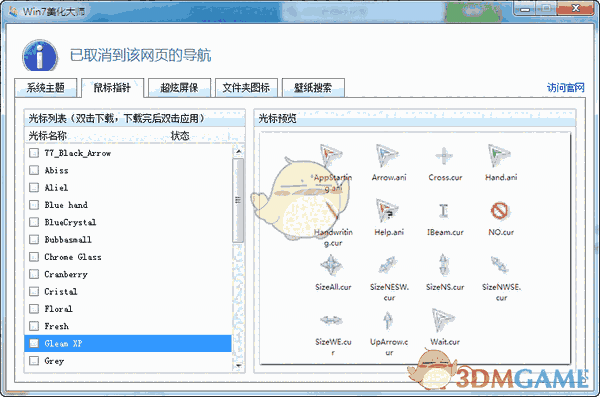Select the SizeAll.cur cursor icon
600x397 pixels.
point(331,265)
